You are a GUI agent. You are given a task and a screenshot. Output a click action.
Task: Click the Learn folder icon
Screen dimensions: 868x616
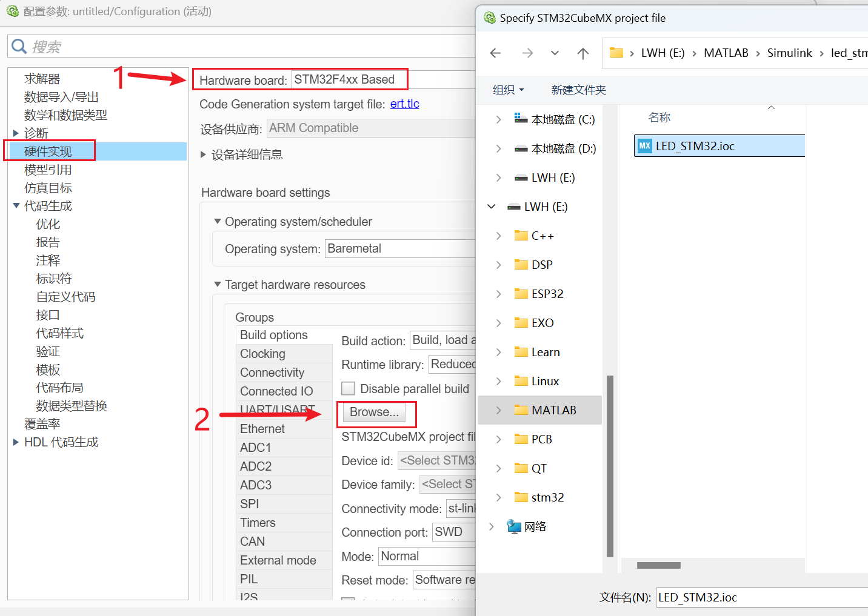(x=521, y=352)
